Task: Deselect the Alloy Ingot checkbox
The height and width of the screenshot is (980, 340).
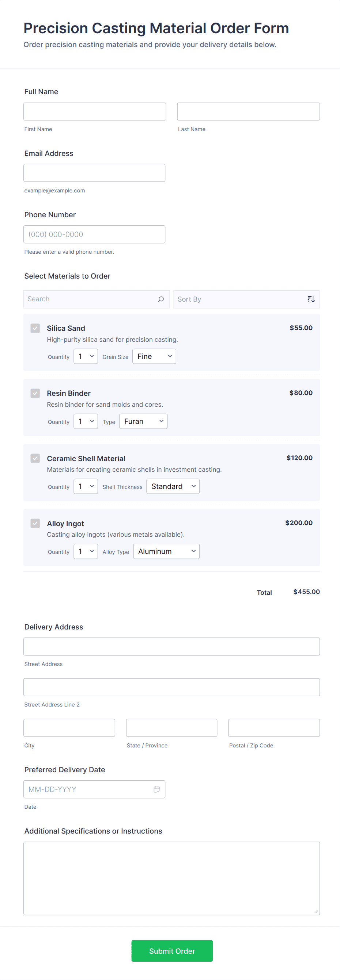Action: point(35,523)
